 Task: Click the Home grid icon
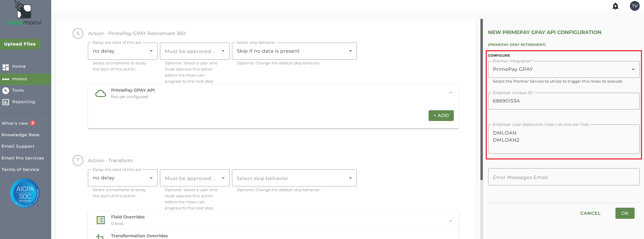(6, 67)
